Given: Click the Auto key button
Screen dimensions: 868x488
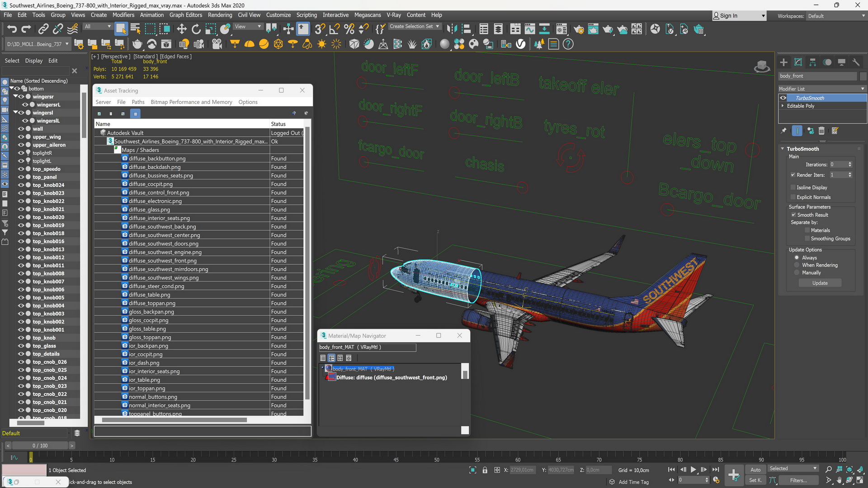Looking at the screenshot, I should pos(755,470).
